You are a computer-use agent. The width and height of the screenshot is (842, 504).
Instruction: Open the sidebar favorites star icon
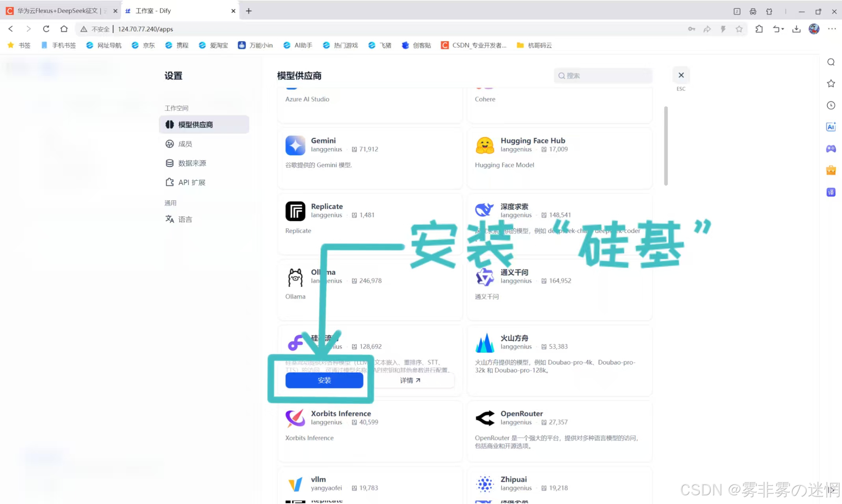(831, 83)
